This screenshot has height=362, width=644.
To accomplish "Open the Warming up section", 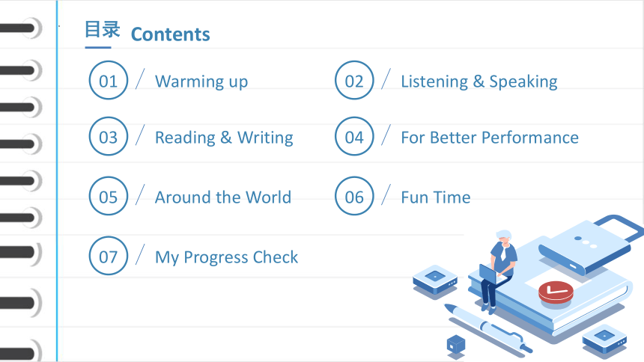I will [x=201, y=82].
